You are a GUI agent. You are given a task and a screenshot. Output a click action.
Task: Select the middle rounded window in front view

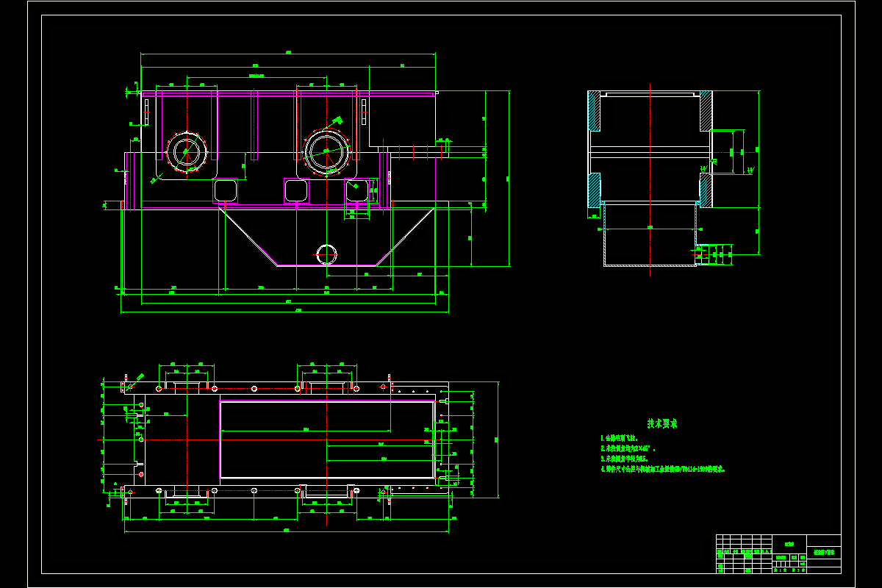tap(296, 190)
